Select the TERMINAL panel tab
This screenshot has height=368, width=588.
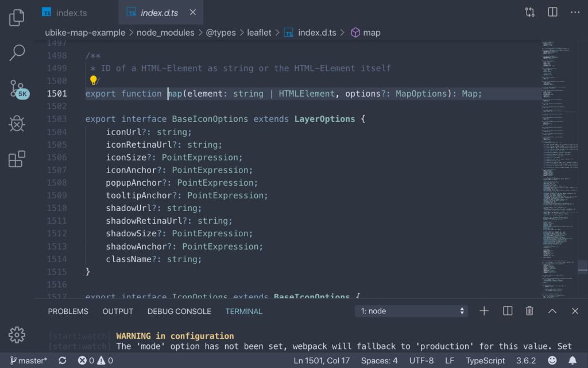[x=243, y=311]
